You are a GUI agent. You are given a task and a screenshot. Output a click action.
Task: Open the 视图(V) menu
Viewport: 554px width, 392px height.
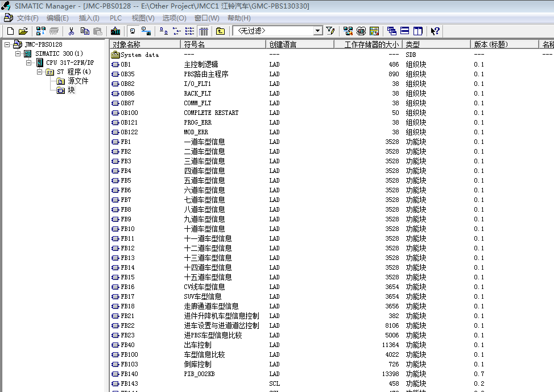pyautogui.click(x=143, y=18)
